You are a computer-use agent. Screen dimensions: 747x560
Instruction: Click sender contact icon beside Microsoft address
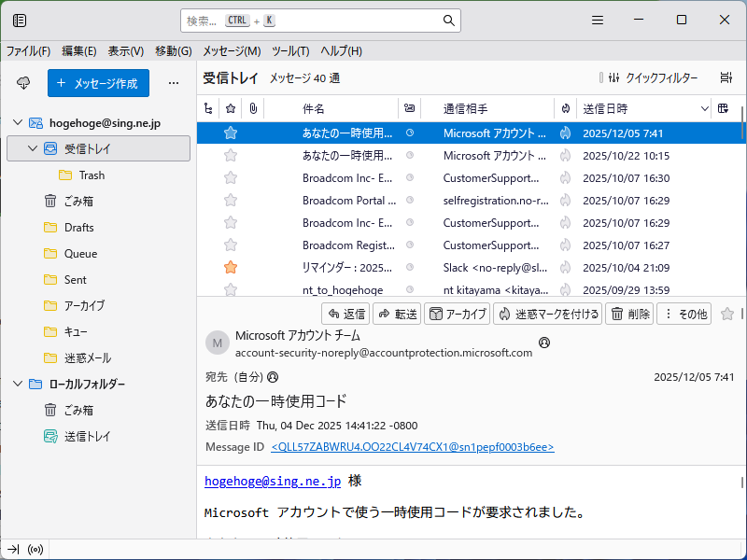(x=544, y=343)
